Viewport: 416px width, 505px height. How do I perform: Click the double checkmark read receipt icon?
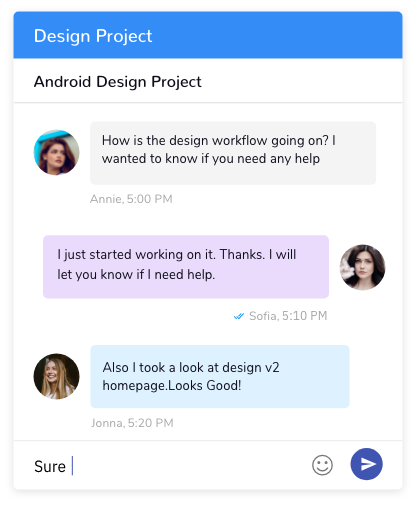pyautogui.click(x=239, y=316)
